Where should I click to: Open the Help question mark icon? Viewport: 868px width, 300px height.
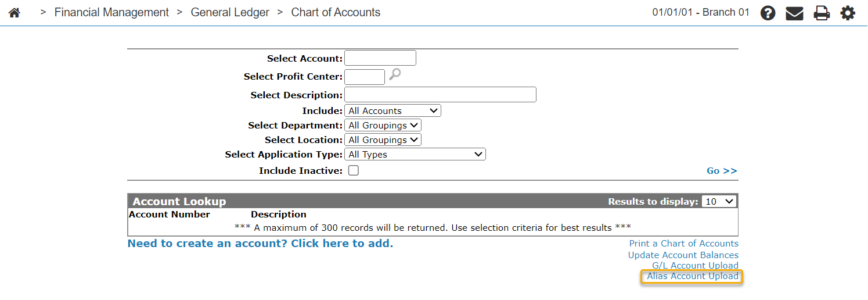pyautogui.click(x=768, y=13)
